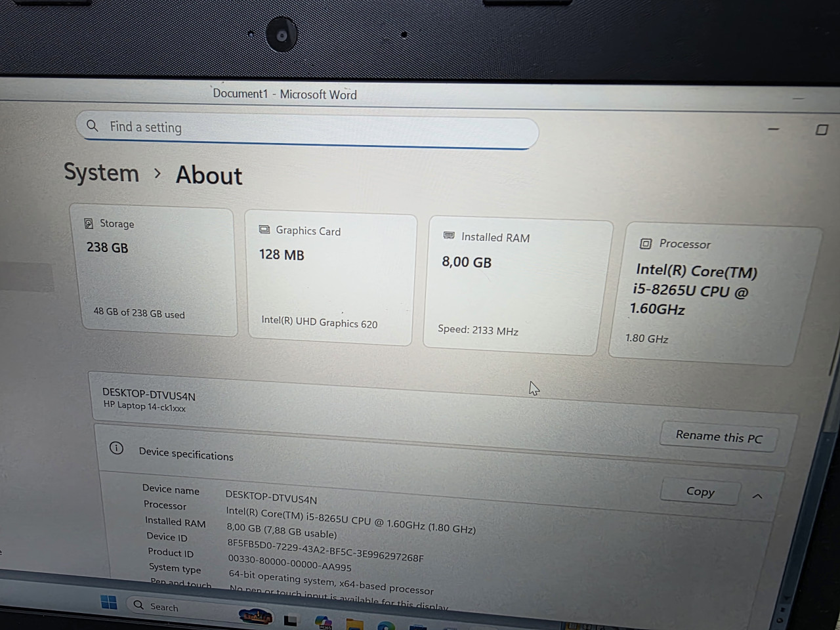Screen dimensions: 840x630
Task: Click the search magnifier icon in Find a setting
Action: tap(93, 125)
